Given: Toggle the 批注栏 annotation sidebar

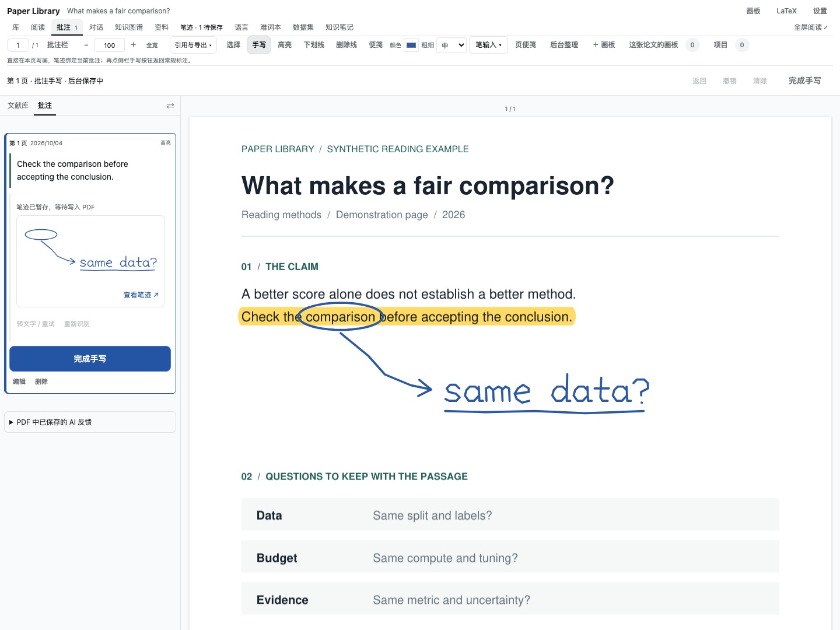Looking at the screenshot, I should point(58,45).
